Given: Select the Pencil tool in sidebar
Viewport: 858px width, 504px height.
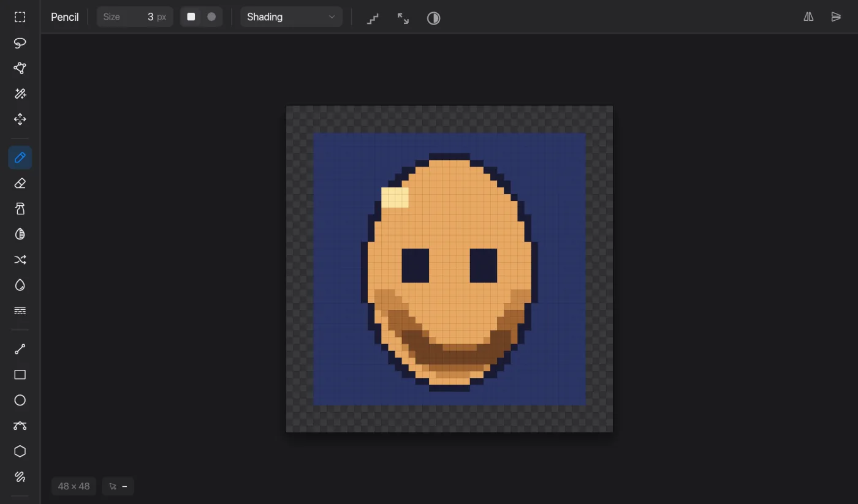Looking at the screenshot, I should pyautogui.click(x=20, y=158).
